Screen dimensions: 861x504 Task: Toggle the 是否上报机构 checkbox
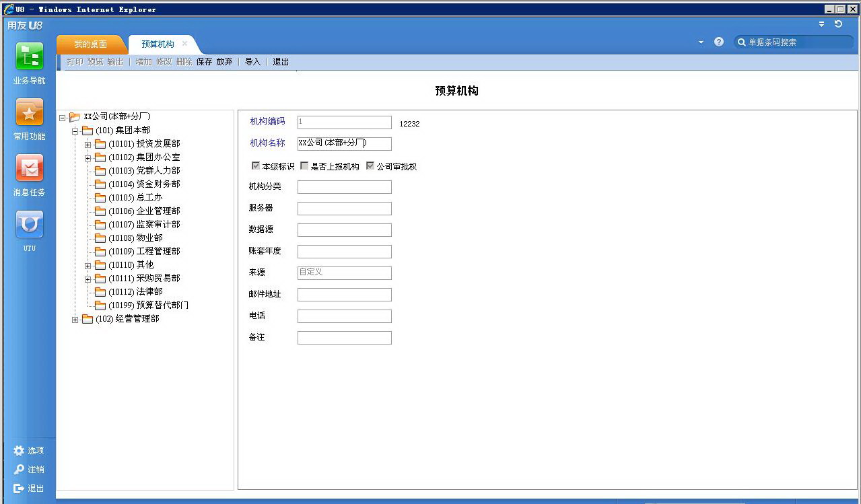tap(304, 166)
